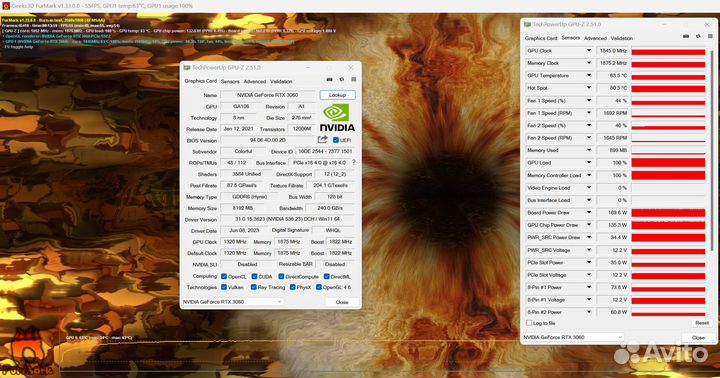Click the Name field NVIDIA GeForce RTX 3060
The width and height of the screenshot is (720, 378).
[268, 95]
